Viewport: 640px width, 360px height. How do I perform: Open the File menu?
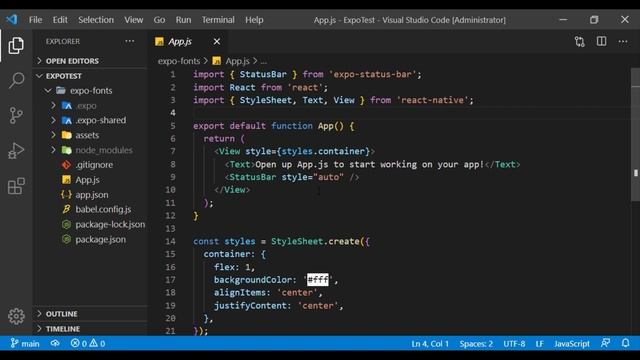[x=36, y=20]
